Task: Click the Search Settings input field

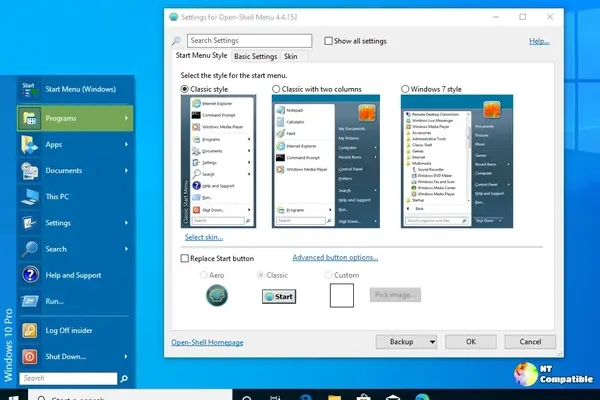Action: [x=249, y=41]
